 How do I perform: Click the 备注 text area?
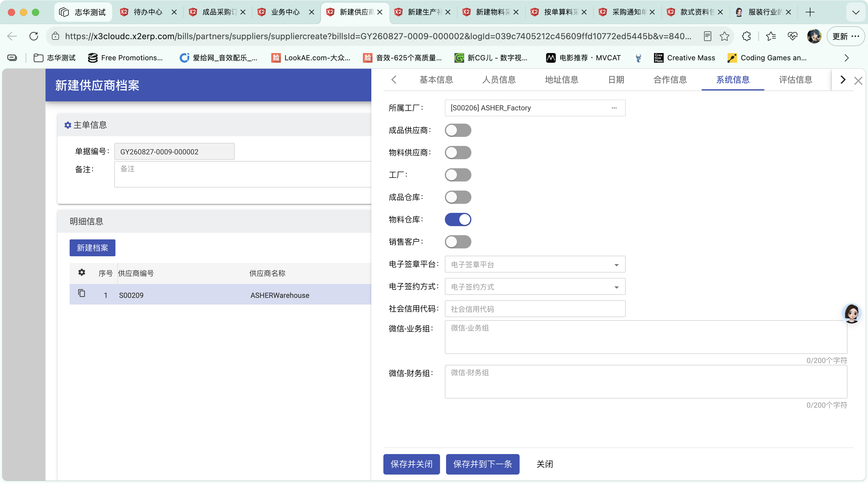tap(243, 174)
